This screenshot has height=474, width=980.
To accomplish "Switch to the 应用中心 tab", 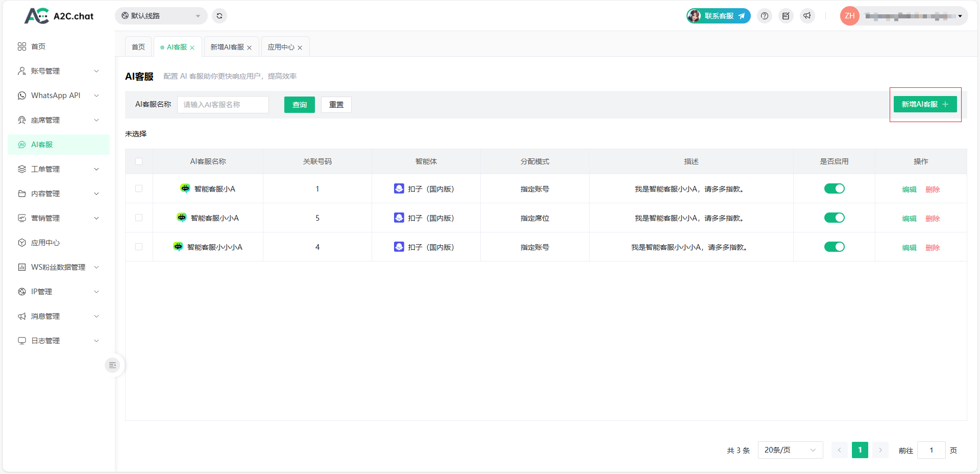I will tap(281, 47).
